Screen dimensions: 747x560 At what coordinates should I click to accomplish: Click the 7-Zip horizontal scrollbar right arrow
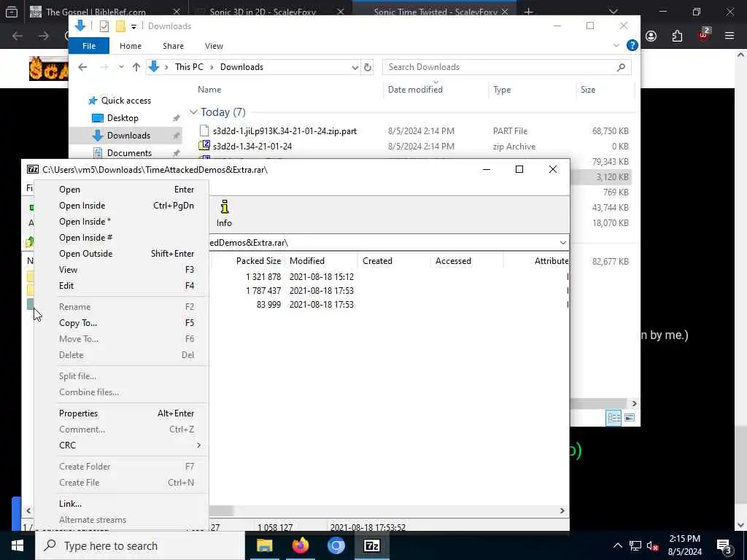coord(562,510)
